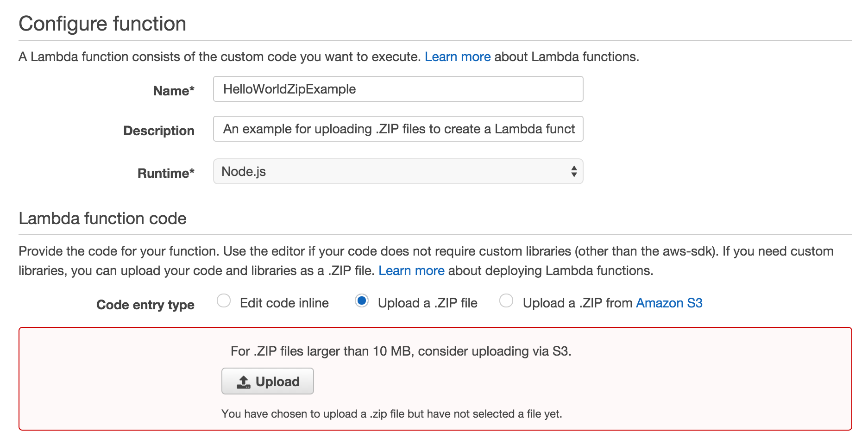
Task: Select the Edit code inline radio button
Action: [x=224, y=301]
